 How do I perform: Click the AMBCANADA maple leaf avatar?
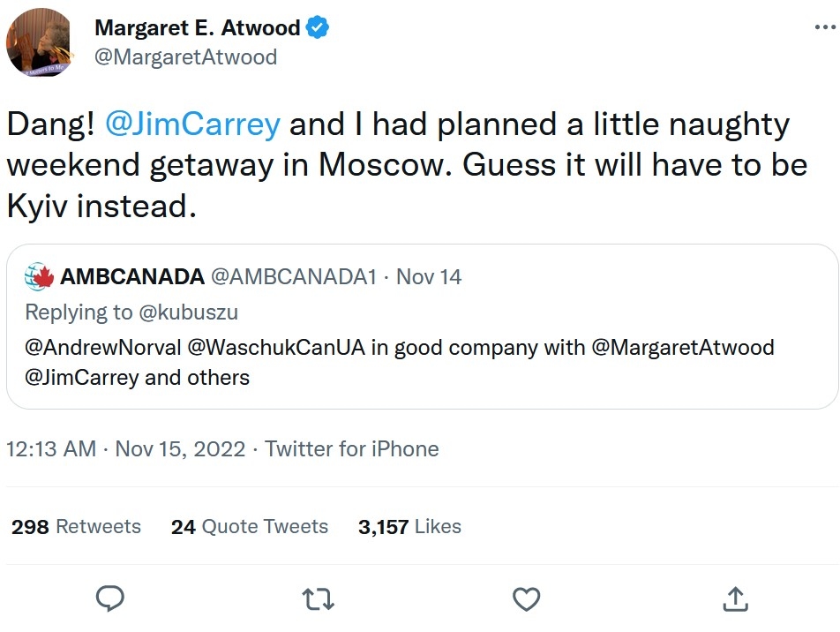point(39,277)
